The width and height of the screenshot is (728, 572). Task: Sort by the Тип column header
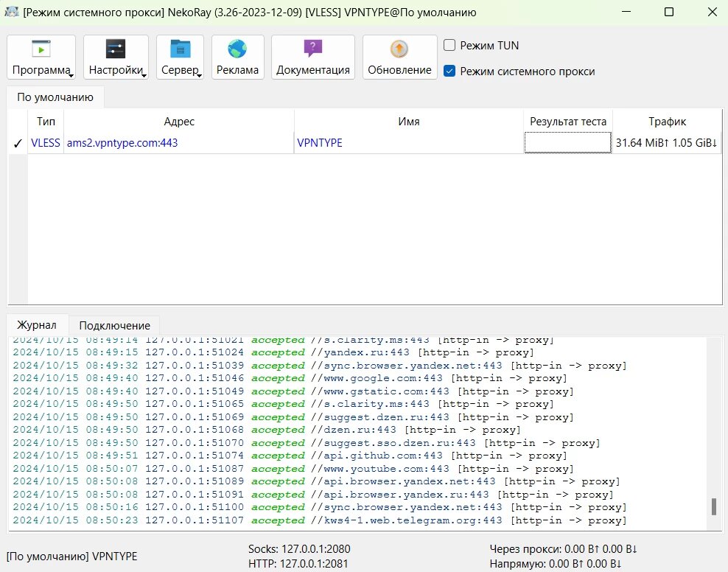point(46,121)
